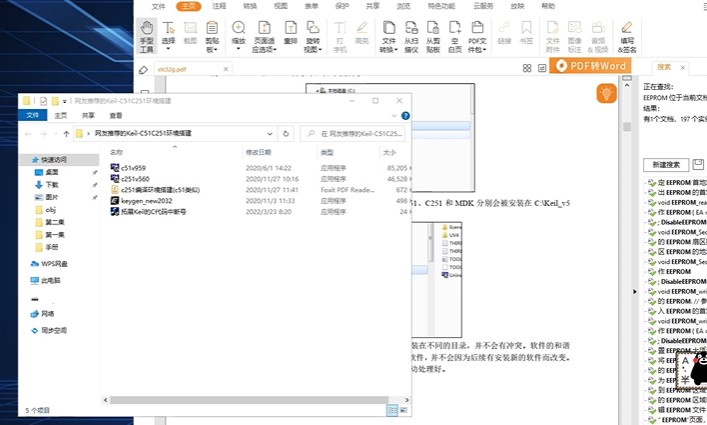Click the 书签 bookmark icon in ribbon
Viewport: 707px width, 425px height.
(x=526, y=32)
